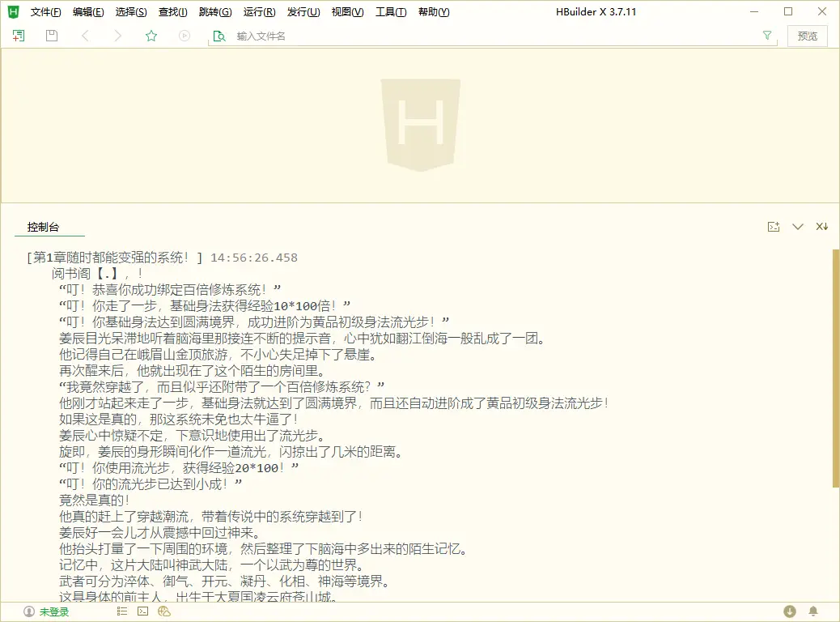The width and height of the screenshot is (840, 622).
Task: Click the run play icon
Action: (185, 36)
